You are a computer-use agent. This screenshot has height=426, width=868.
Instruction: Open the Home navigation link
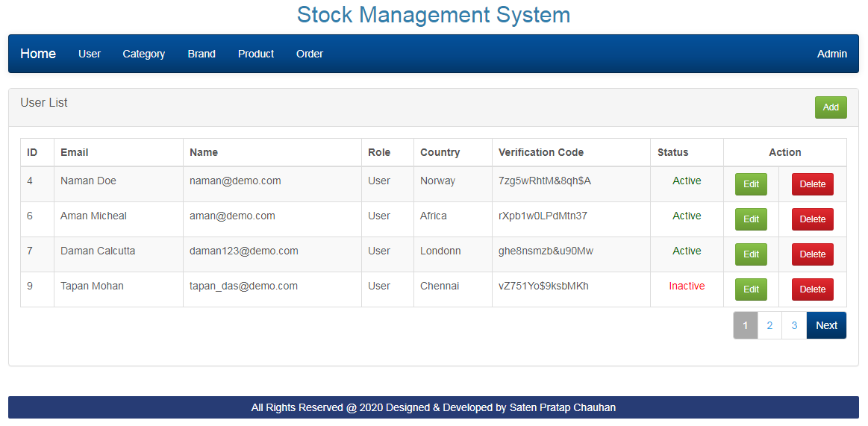pyautogui.click(x=38, y=54)
